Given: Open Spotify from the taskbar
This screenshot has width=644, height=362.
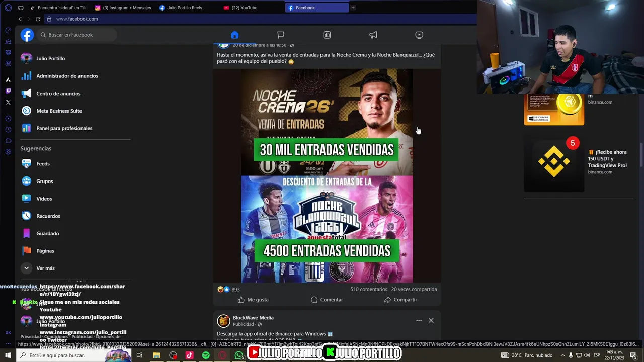Looking at the screenshot, I should tap(206, 355).
